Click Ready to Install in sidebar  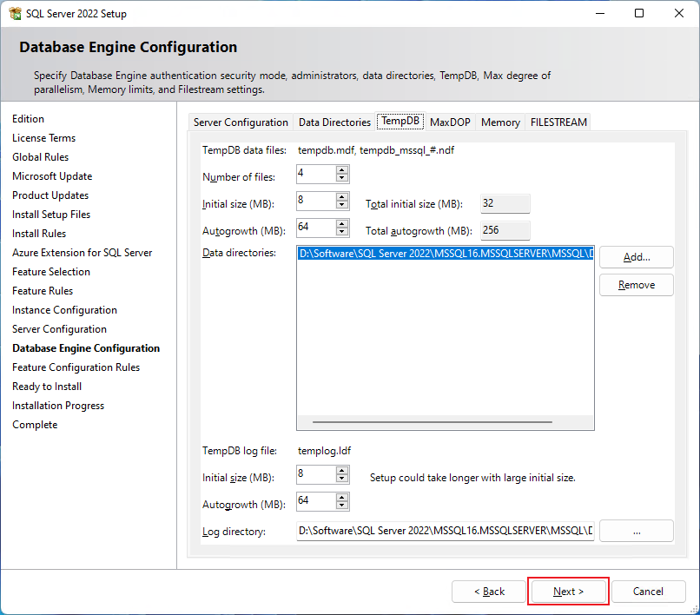coord(47,387)
